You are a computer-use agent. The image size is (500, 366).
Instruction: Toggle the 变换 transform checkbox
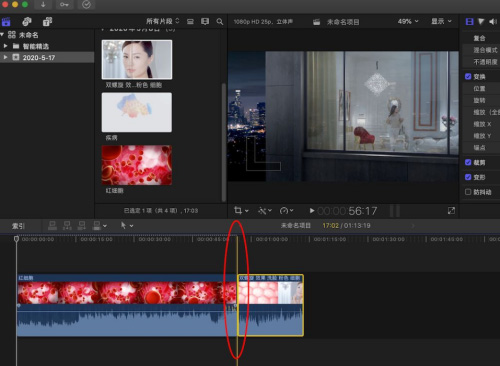[468, 77]
